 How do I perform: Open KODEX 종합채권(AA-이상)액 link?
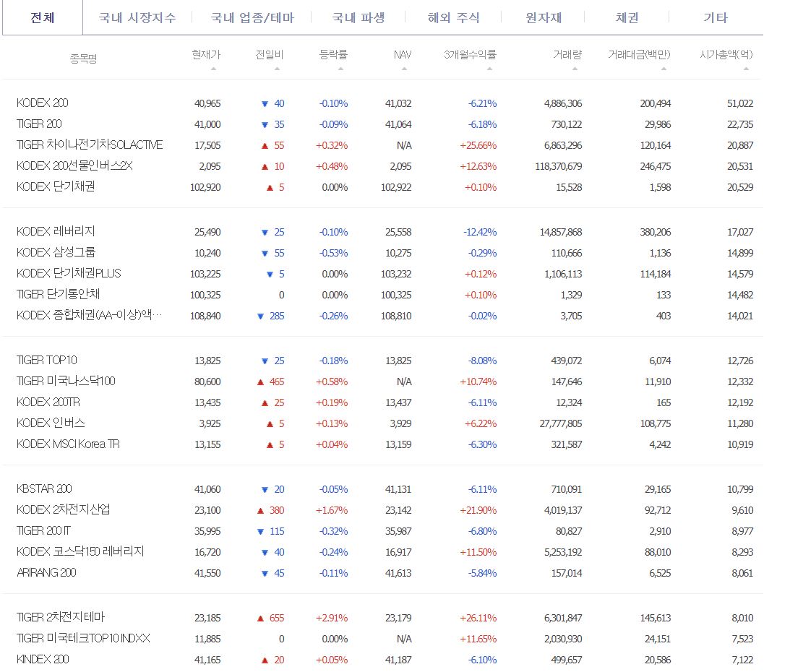click(x=89, y=315)
